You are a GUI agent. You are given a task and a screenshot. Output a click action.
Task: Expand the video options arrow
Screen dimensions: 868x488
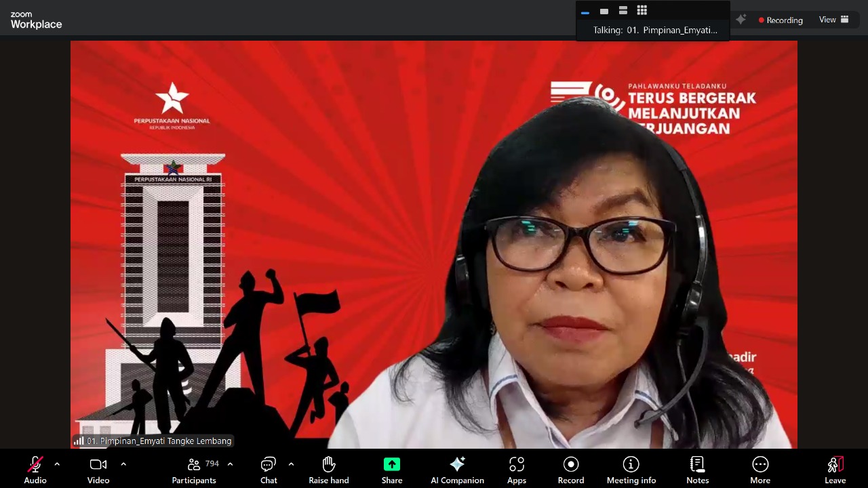pos(123,464)
